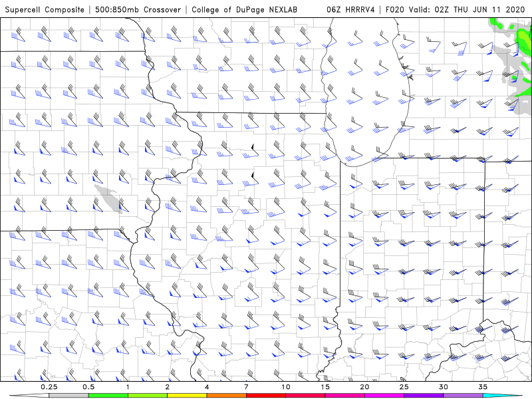Click the "06Z HRRRV4" model run label

350,9
